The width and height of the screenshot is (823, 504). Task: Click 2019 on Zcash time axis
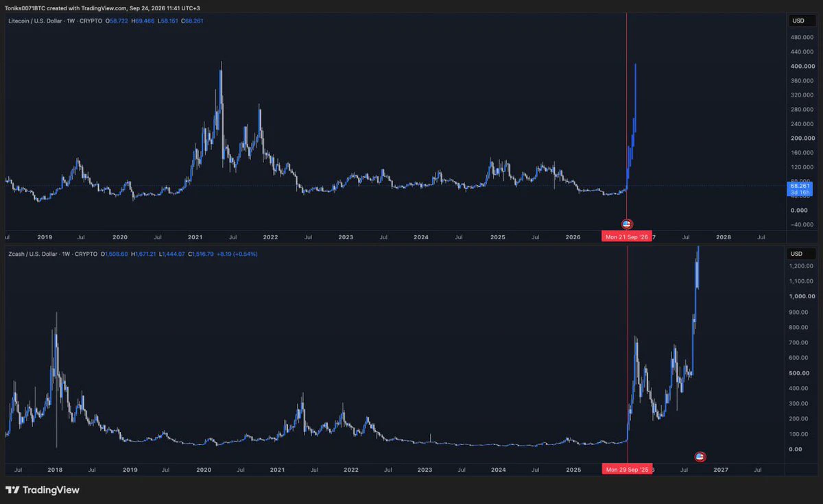click(x=130, y=470)
